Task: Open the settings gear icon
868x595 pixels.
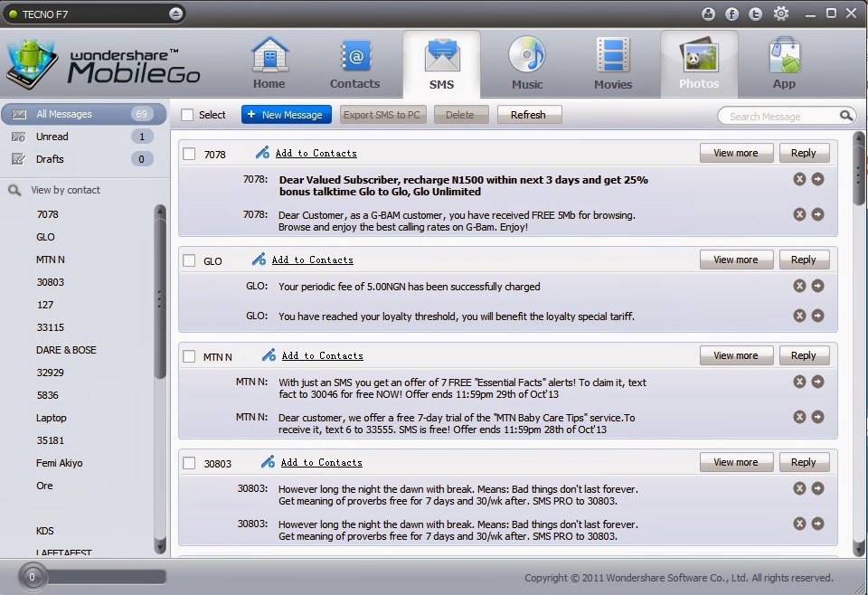Action: (781, 14)
